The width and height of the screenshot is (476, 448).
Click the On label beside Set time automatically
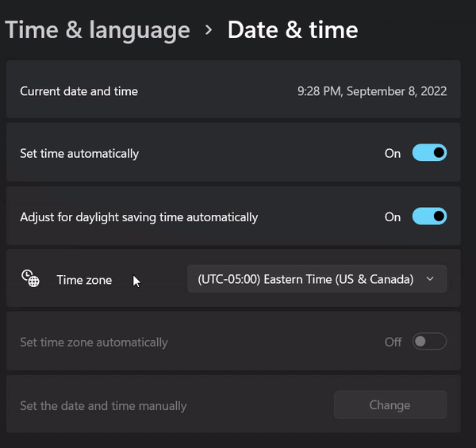tap(393, 154)
